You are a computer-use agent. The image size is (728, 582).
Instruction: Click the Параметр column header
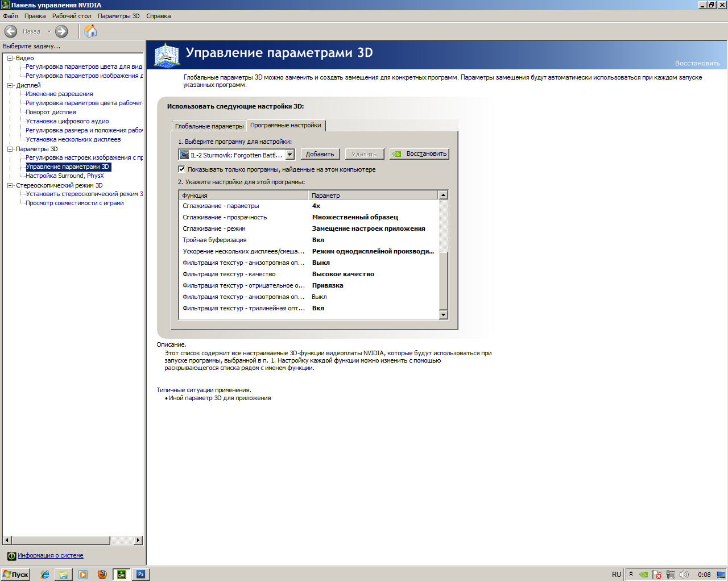click(x=374, y=195)
